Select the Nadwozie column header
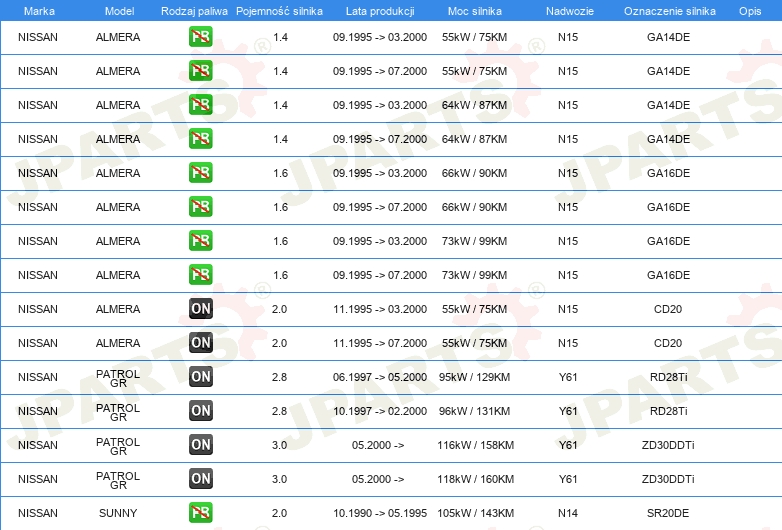 (570, 11)
